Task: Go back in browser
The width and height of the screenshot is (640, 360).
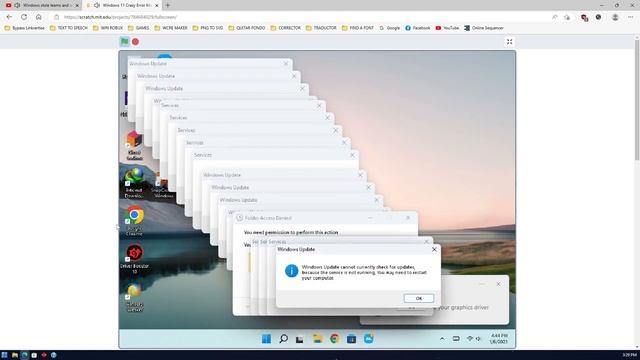Action: [x=9, y=17]
